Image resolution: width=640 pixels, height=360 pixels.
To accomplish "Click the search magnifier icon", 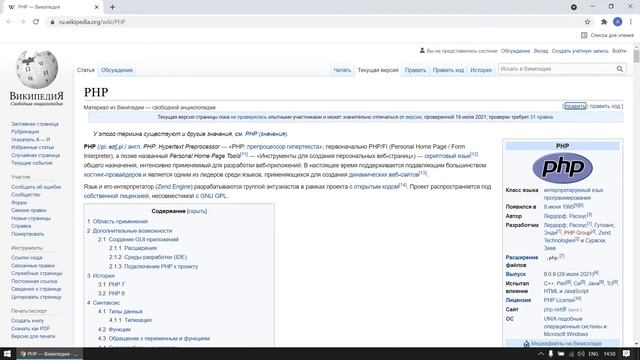I will [x=620, y=69].
